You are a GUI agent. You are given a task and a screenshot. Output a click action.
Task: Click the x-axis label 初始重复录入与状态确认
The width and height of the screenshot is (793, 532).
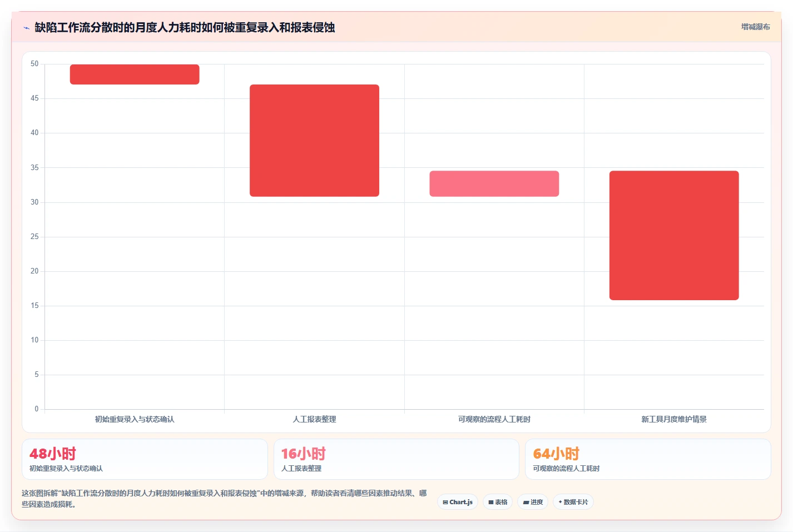coord(135,419)
